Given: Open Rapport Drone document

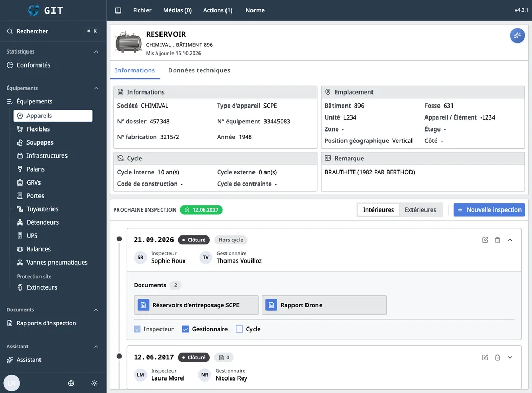Looking at the screenshot, I should coord(324,305).
